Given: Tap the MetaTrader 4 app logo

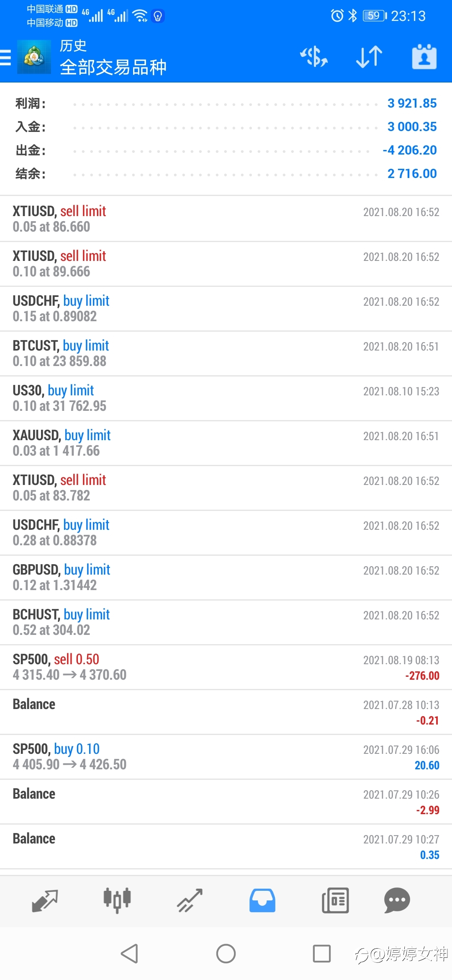Looking at the screenshot, I should (x=34, y=57).
